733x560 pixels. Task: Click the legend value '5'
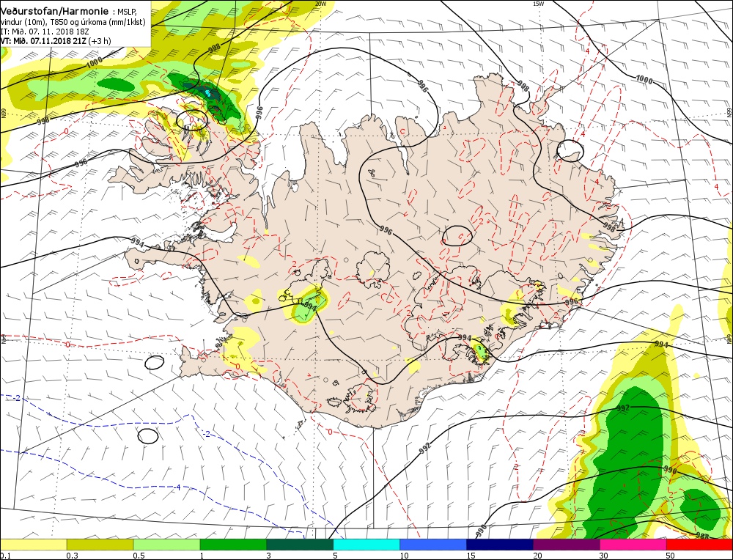335,555
